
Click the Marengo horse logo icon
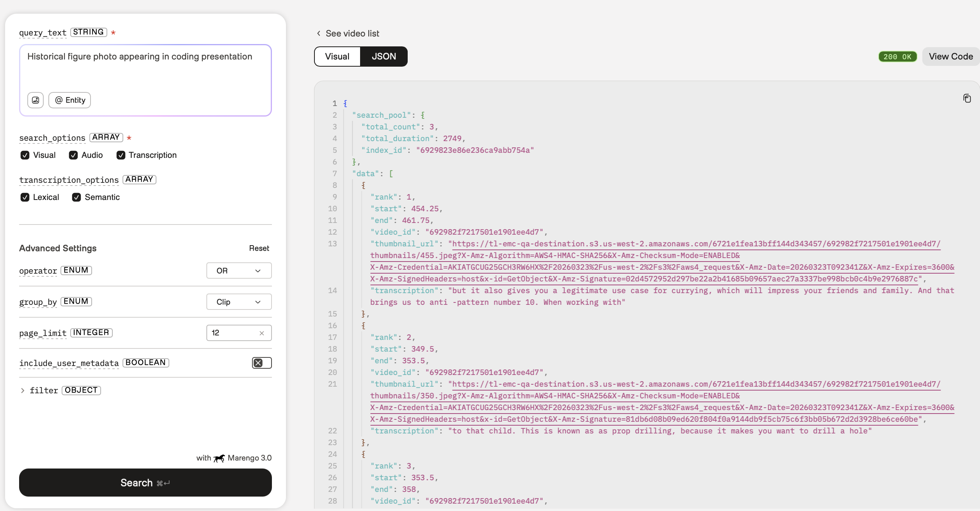tap(219, 458)
